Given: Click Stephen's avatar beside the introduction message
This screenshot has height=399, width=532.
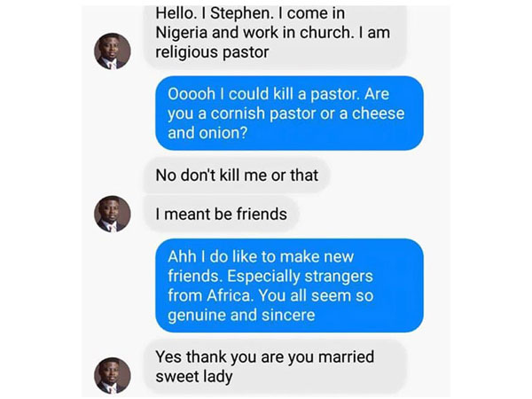Looking at the screenshot, I should [x=113, y=51].
